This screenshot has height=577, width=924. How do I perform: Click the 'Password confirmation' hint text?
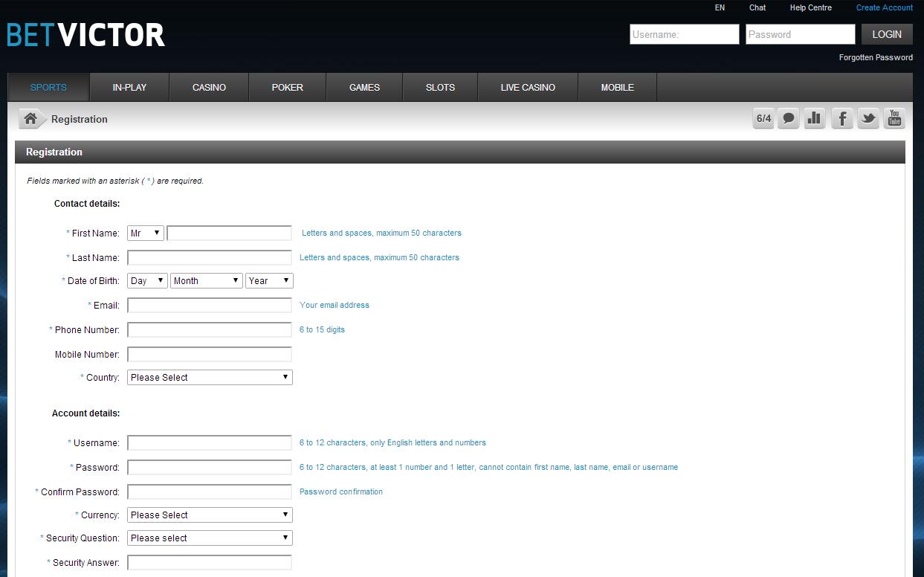point(341,491)
